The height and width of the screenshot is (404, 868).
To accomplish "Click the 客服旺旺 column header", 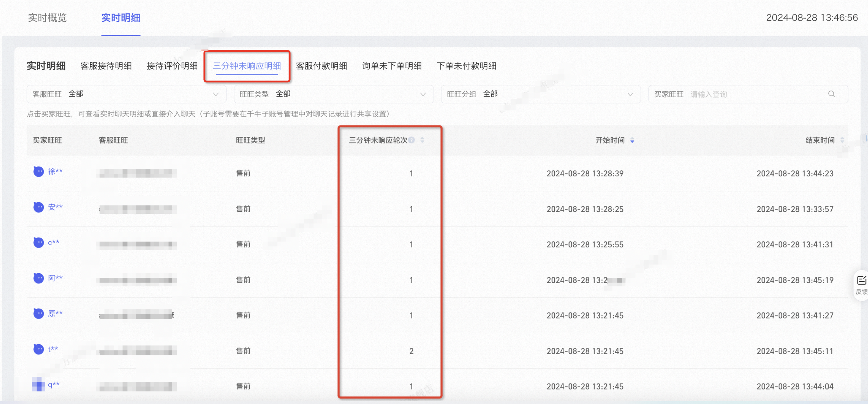I will pos(113,140).
